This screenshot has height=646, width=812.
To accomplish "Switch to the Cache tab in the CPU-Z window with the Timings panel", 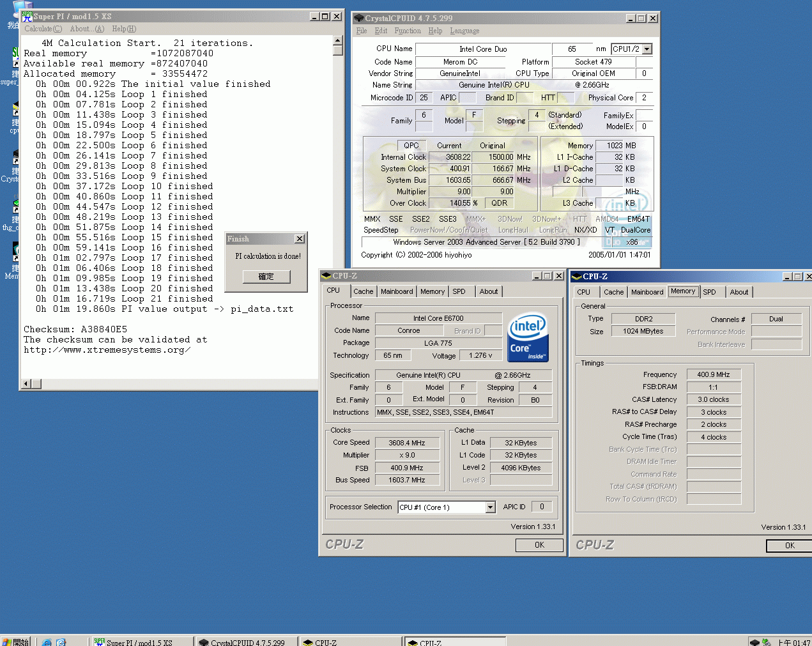I will tap(613, 292).
